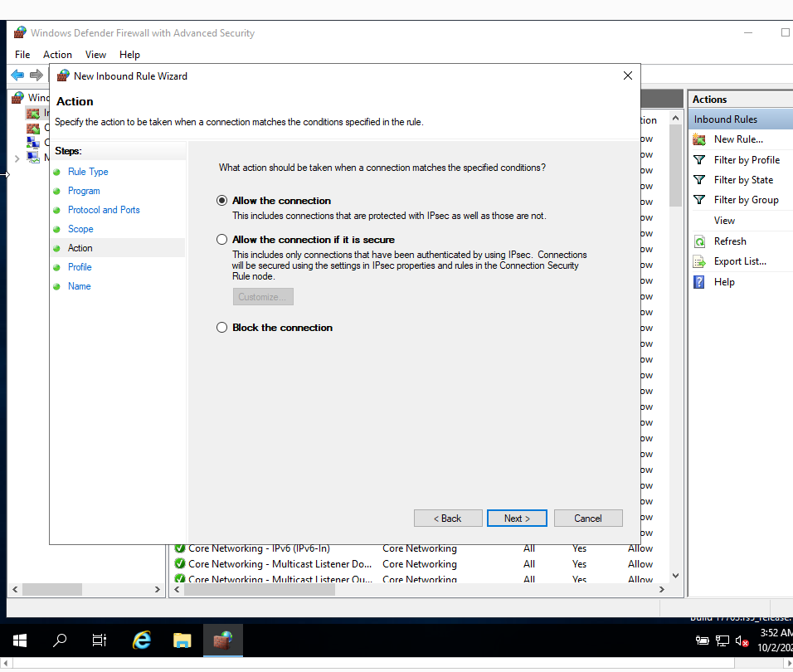Click rules list vertical scrollbar down arrow
Screen dimensions: 793x672
click(x=676, y=576)
